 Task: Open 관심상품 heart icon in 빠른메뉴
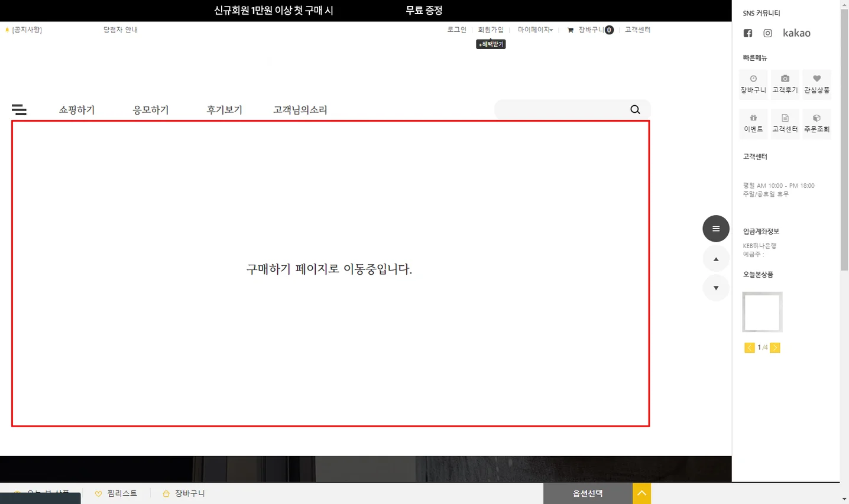pyautogui.click(x=816, y=84)
